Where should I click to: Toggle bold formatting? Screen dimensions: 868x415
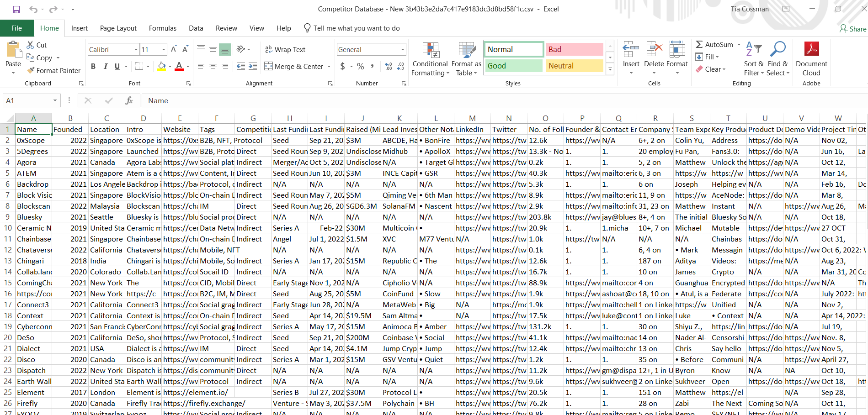93,66
